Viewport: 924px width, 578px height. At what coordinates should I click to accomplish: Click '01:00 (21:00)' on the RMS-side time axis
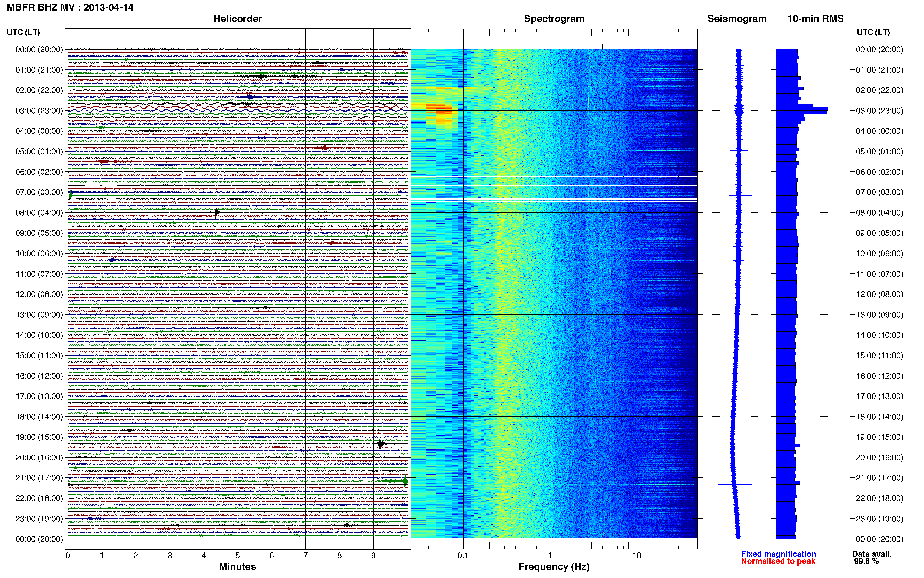click(879, 70)
